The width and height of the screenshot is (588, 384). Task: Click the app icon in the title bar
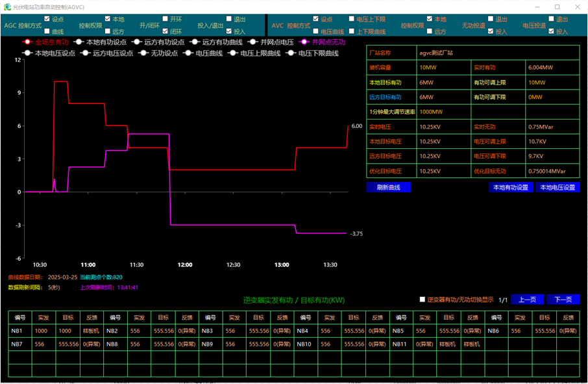point(7,6)
